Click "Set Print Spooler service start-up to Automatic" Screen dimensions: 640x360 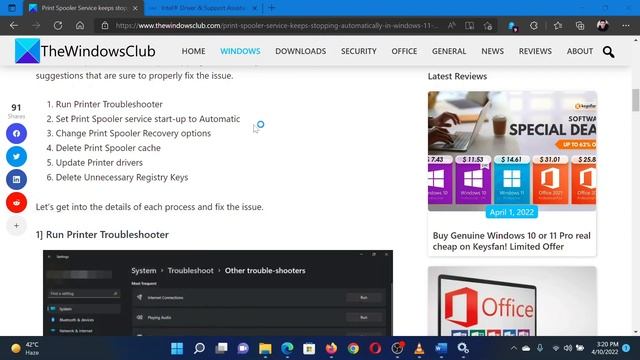148,119
